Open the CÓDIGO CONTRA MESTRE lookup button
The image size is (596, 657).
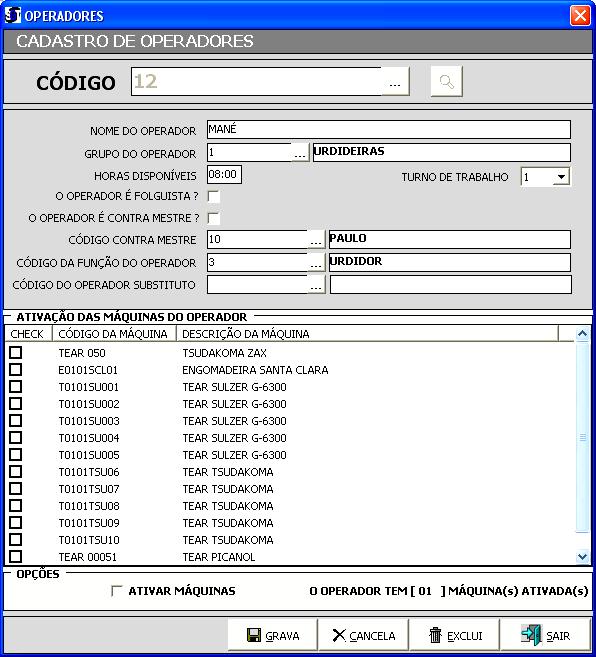tap(316, 240)
